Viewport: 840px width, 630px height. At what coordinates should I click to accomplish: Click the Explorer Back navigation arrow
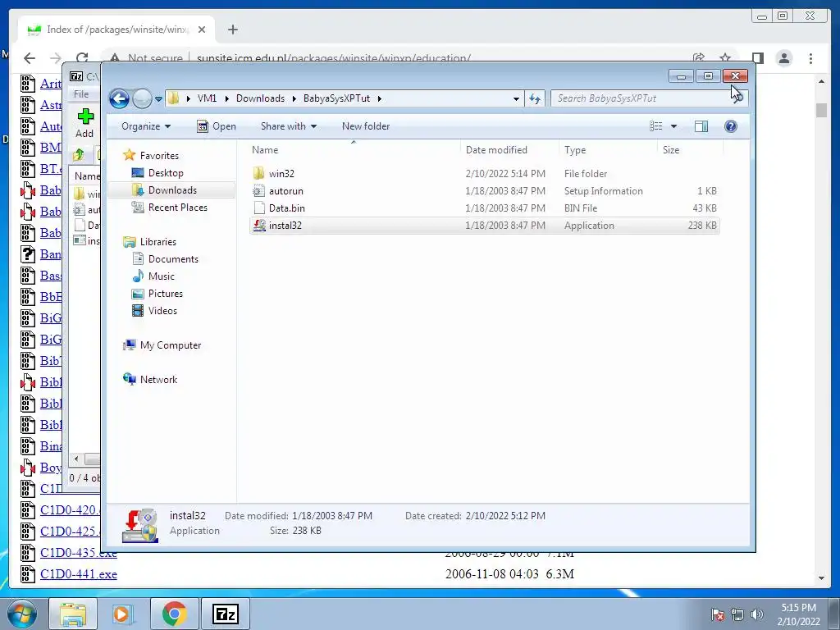119,98
